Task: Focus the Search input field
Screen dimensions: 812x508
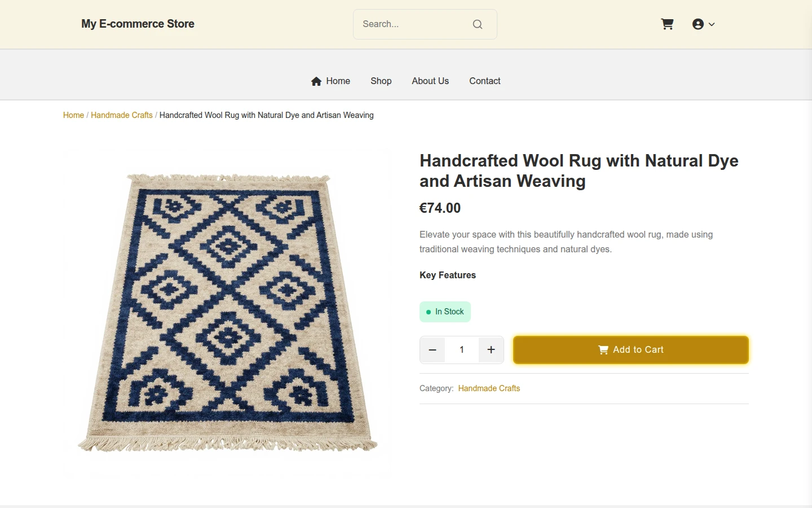Action: point(414,24)
